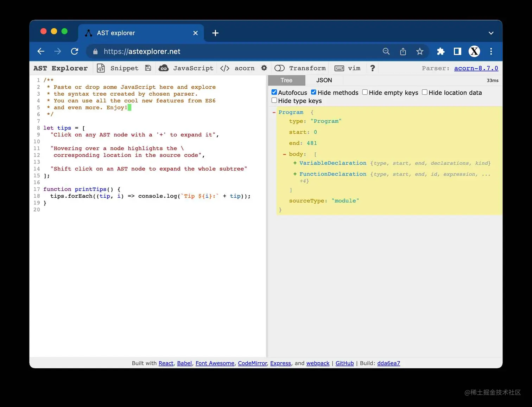The image size is (532, 407).
Task: Open the help question mark
Action: pos(373,68)
